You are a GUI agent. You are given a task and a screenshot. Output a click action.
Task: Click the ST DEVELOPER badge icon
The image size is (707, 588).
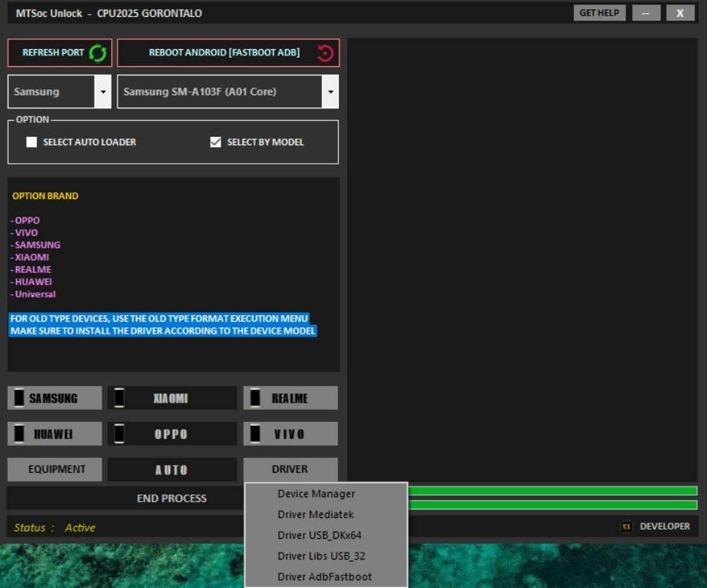[625, 527]
